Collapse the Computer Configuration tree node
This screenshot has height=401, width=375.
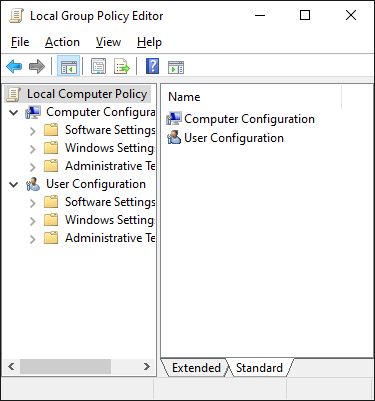(x=13, y=112)
